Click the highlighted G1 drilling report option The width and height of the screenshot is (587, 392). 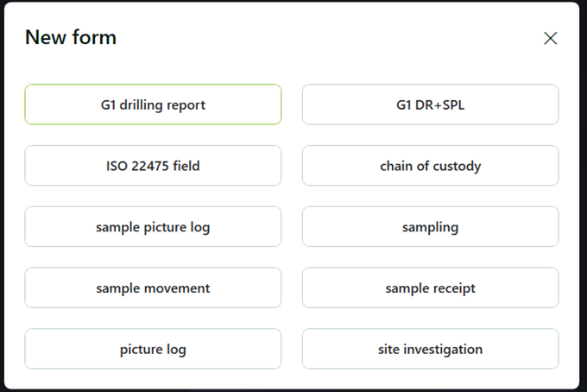pos(153,104)
